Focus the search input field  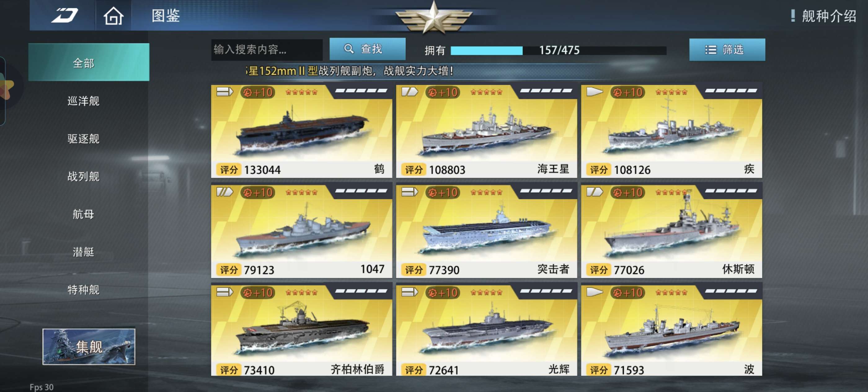[x=267, y=50]
